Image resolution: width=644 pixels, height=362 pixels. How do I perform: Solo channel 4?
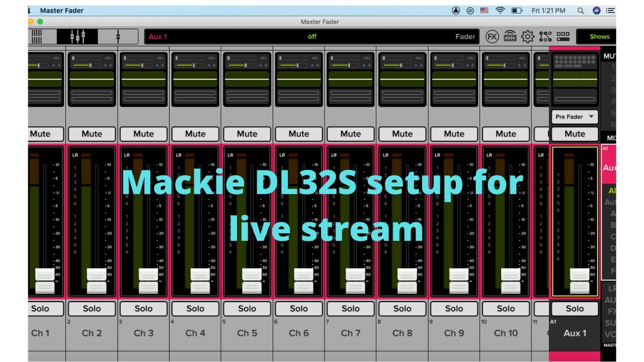point(195,309)
